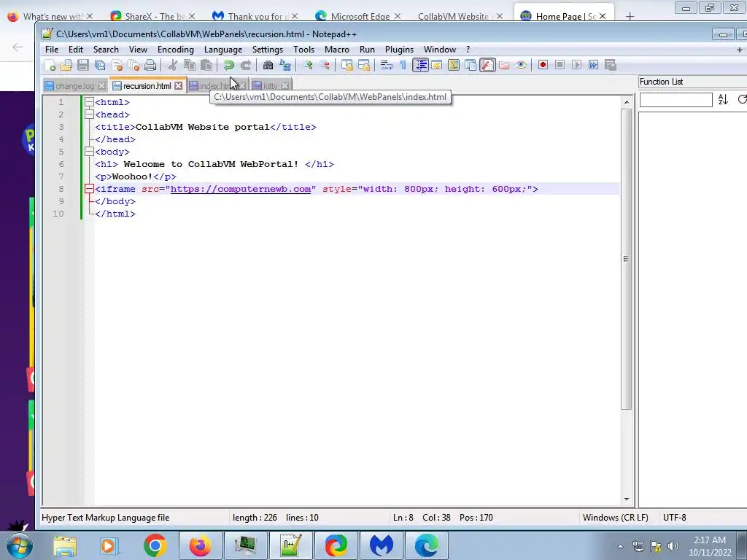Close the recursion.html tab
The height and width of the screenshot is (560, 747).
coord(178,86)
